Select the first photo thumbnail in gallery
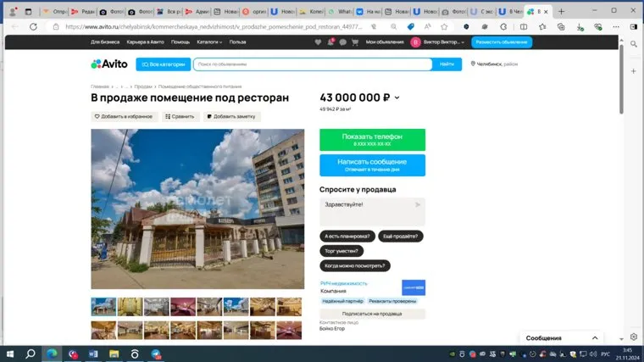Viewport: 644px width, 362px height. pyautogui.click(x=103, y=306)
